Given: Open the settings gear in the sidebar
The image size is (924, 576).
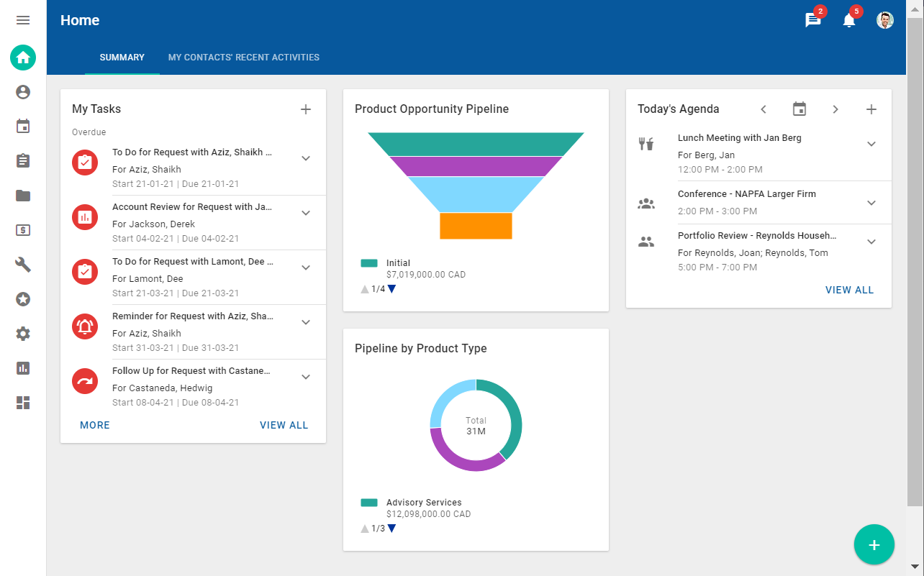Looking at the screenshot, I should pos(23,334).
